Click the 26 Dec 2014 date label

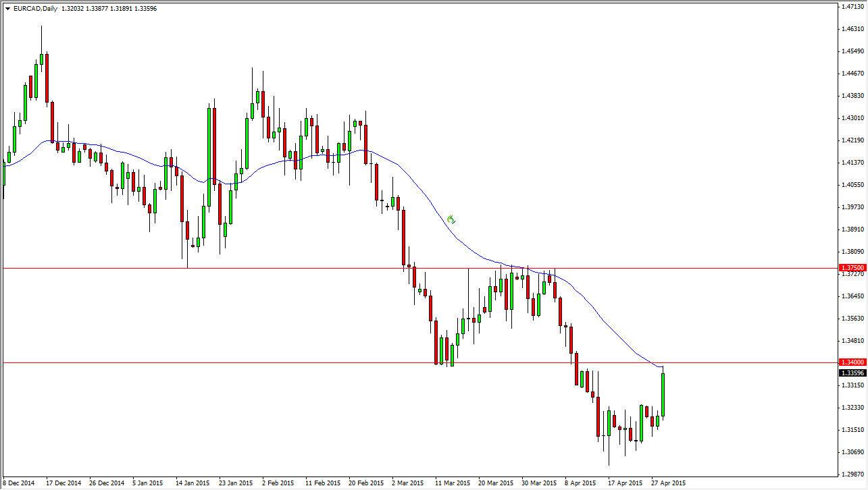107,483
